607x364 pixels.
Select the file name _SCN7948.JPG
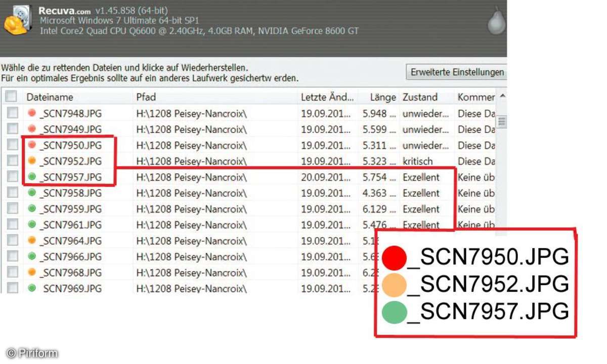click(x=70, y=114)
